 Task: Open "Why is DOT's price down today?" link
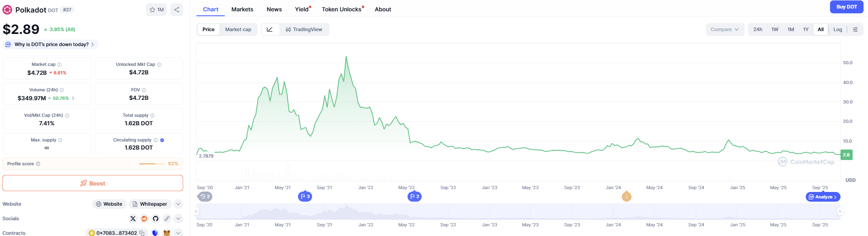point(51,44)
